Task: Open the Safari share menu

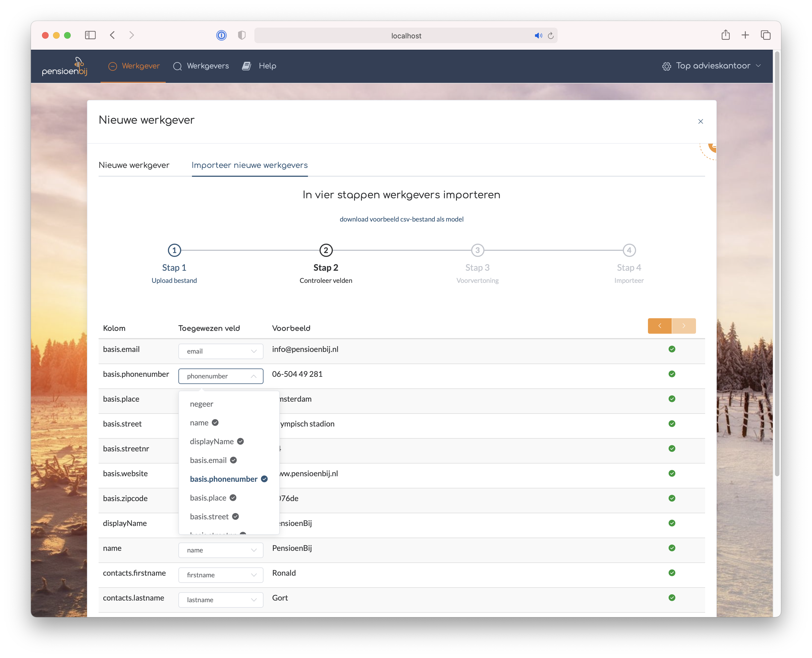Action: click(x=726, y=35)
